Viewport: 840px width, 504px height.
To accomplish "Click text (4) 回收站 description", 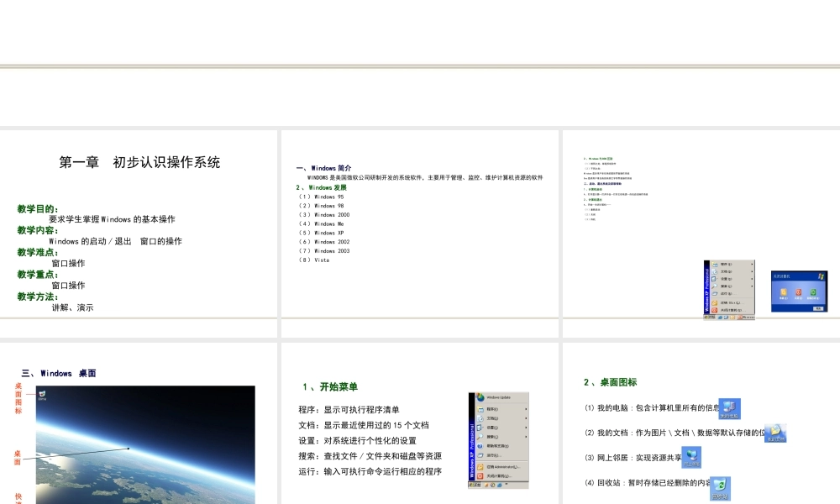I will click(647, 483).
